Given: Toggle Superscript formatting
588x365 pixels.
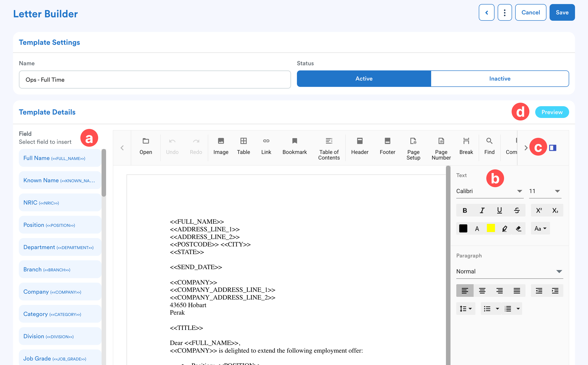Looking at the screenshot, I should click(539, 210).
